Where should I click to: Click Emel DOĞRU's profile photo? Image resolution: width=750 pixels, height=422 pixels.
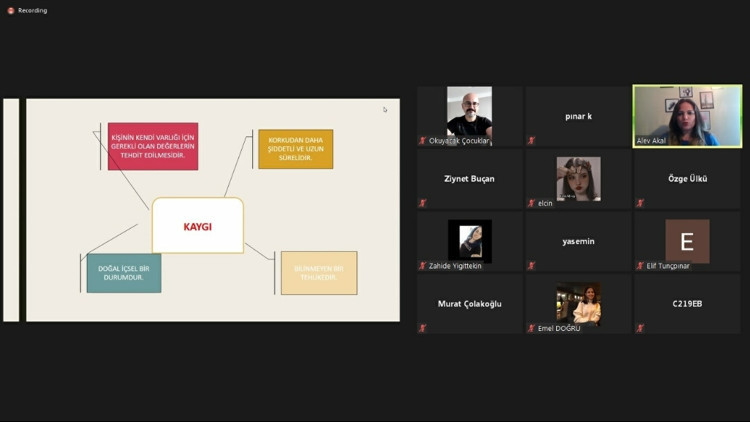point(578,304)
